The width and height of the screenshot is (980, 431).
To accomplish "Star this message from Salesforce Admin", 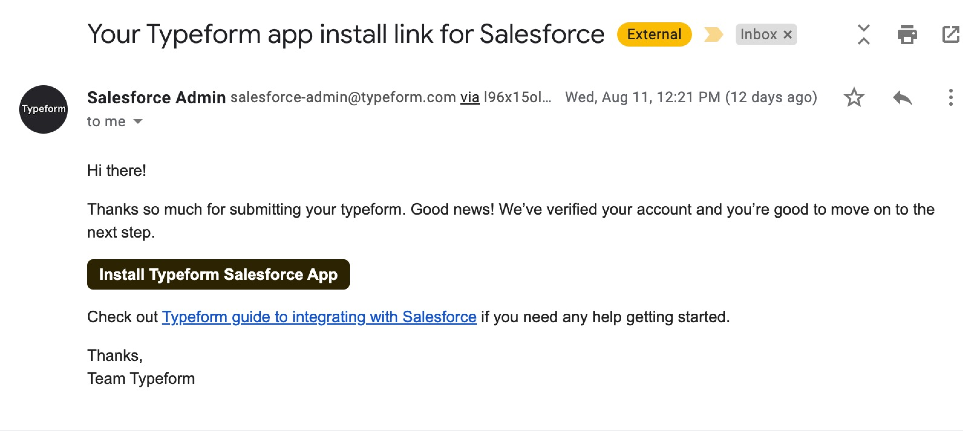I will pyautogui.click(x=854, y=98).
